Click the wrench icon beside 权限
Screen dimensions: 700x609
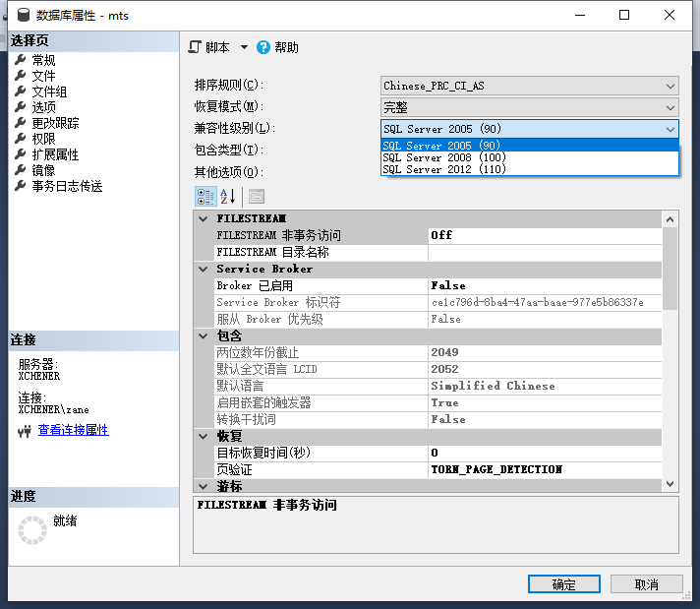coord(20,139)
